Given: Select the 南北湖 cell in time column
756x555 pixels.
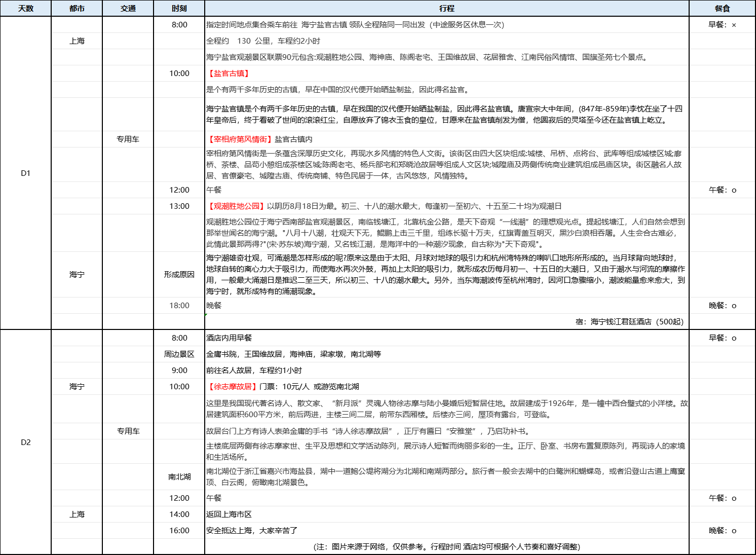Looking at the screenshot, I should coord(179,477).
